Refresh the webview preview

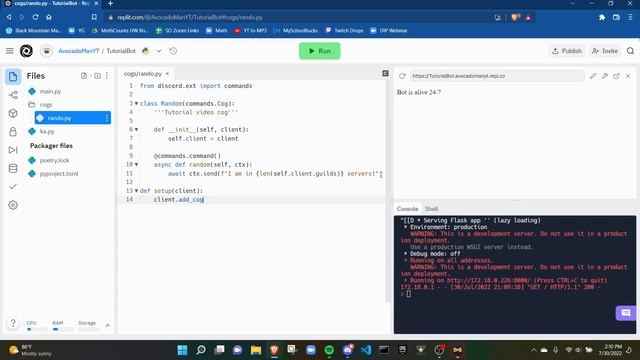(402, 76)
